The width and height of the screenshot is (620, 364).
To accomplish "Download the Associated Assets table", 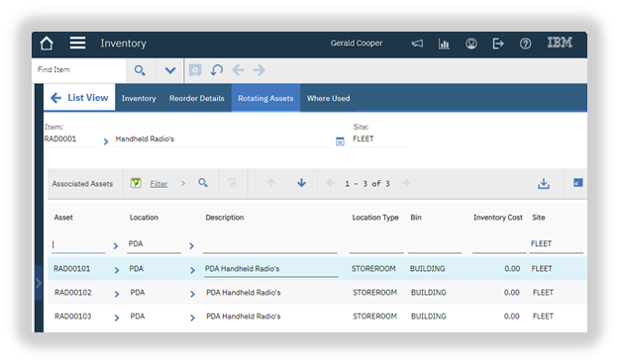I will (544, 184).
